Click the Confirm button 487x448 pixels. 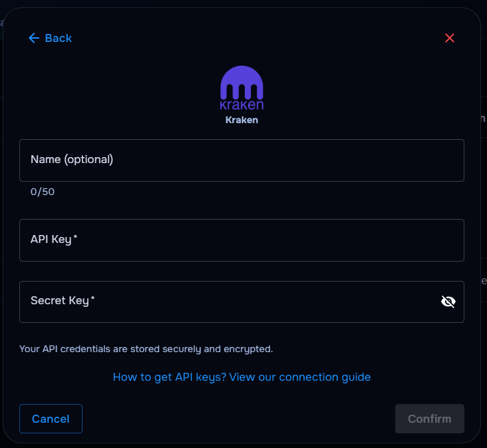tap(430, 419)
